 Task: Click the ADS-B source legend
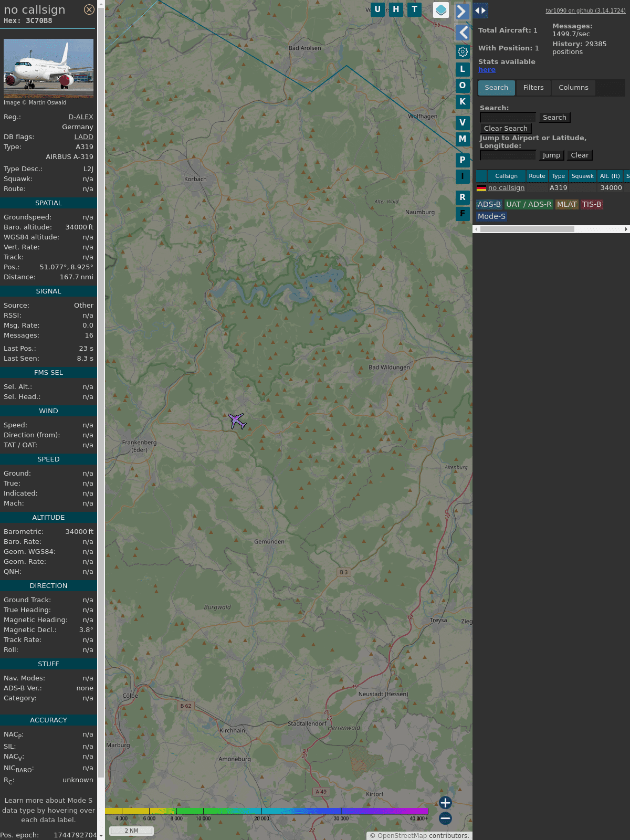pos(489,205)
